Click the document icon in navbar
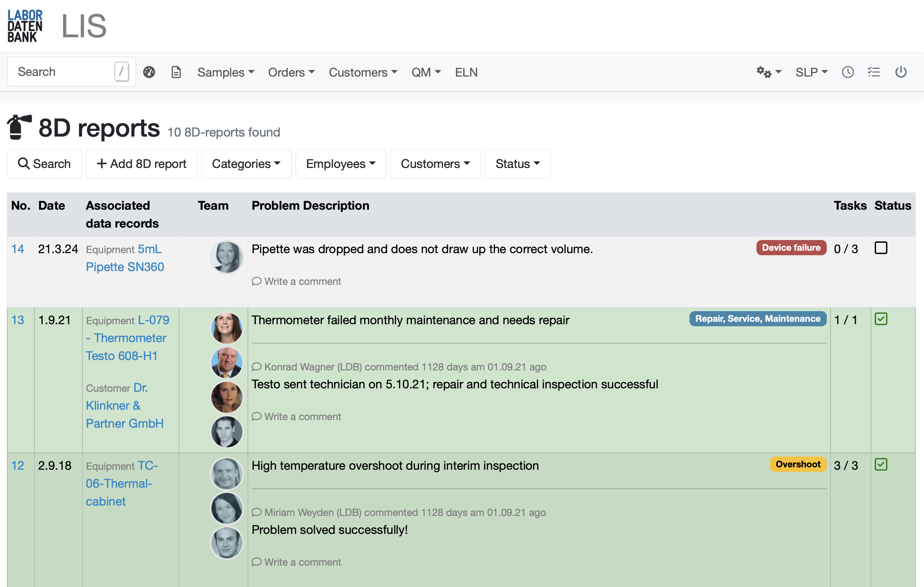Viewport: 924px width, 587px height. point(176,72)
